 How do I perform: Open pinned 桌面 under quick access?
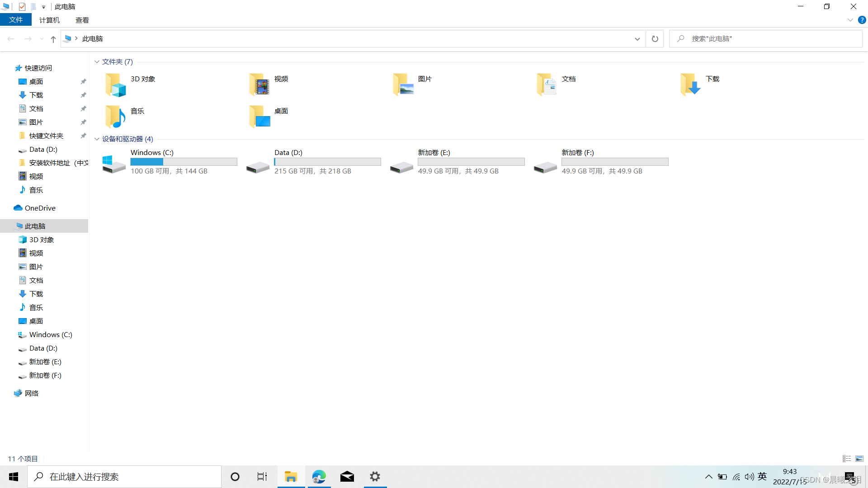pos(36,82)
